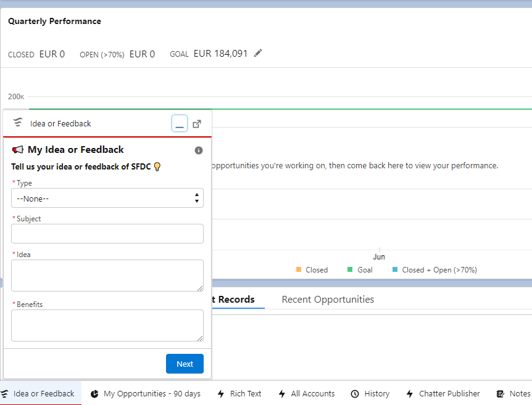Screen dimensions: 532x405
Task: Click the OPEN (>70%) EUR 0 value
Action: pos(142,54)
